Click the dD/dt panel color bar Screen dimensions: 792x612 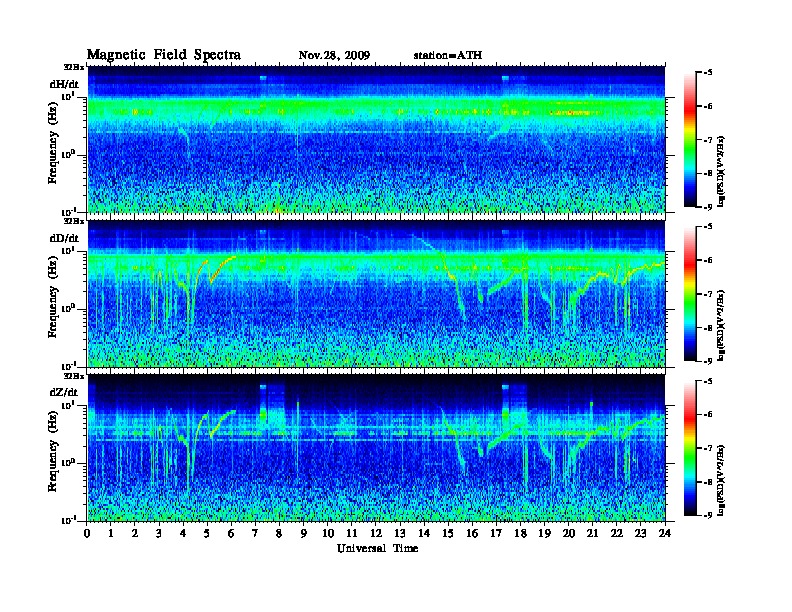tap(690, 293)
